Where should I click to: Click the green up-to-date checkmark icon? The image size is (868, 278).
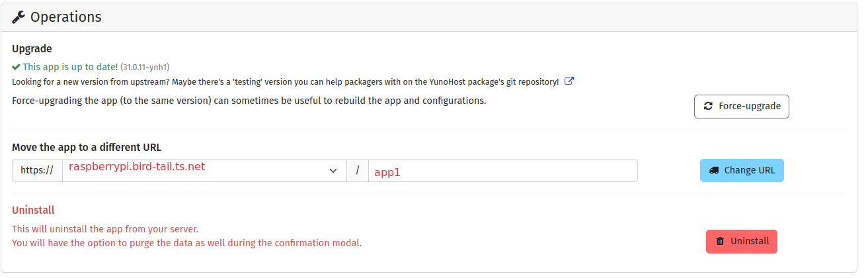16,67
